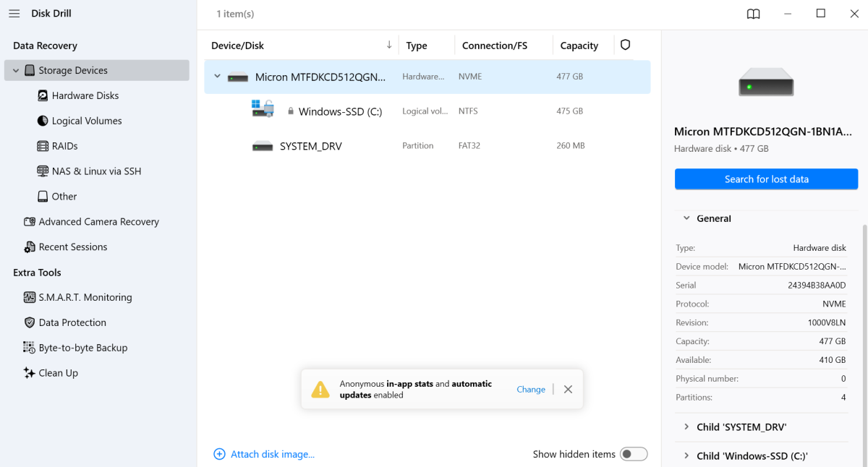Collapse the Micron disk row
Screen dimensions: 868x467
(x=217, y=77)
